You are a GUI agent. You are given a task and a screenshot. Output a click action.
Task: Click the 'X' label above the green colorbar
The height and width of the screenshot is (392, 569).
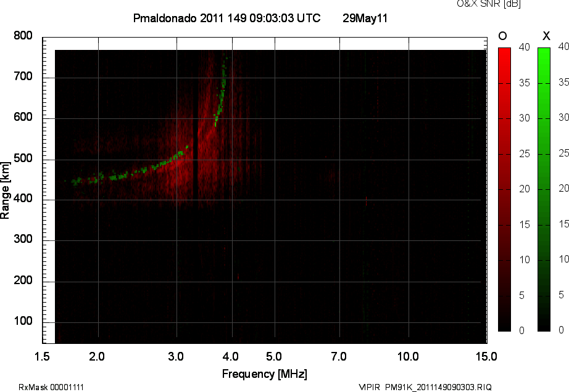pyautogui.click(x=546, y=36)
